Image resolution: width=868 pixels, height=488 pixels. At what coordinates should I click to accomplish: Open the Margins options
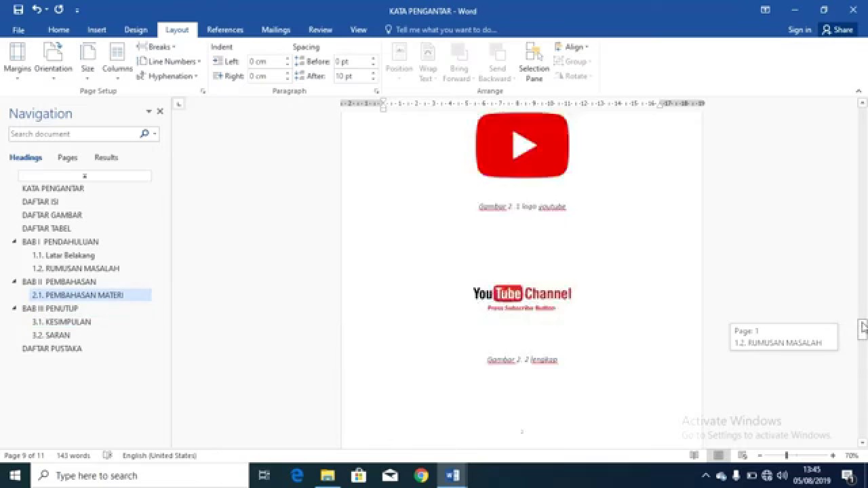tap(18, 61)
